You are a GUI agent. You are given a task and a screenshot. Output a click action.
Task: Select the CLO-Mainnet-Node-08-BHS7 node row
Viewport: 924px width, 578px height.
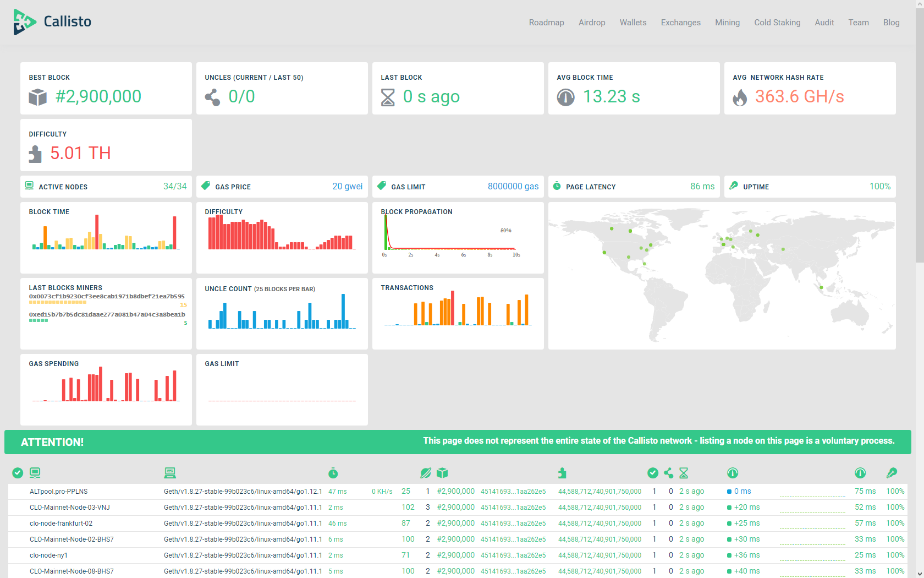[x=458, y=571]
